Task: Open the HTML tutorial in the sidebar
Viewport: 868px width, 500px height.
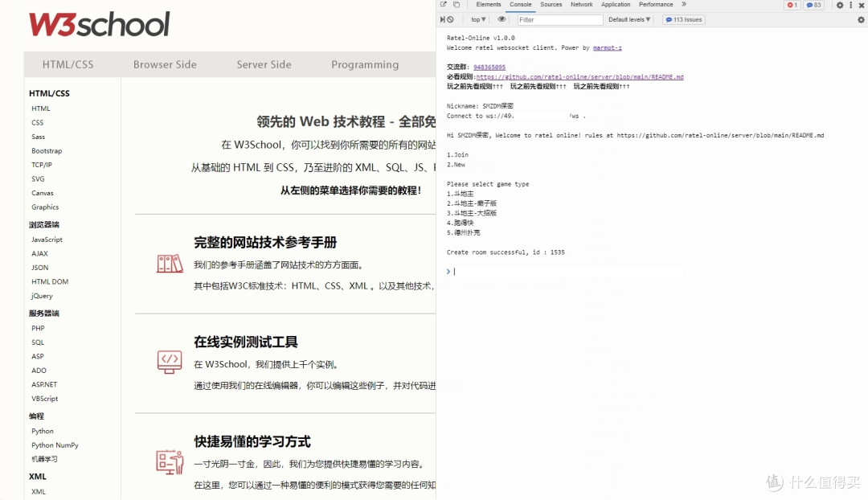Action: click(x=41, y=109)
